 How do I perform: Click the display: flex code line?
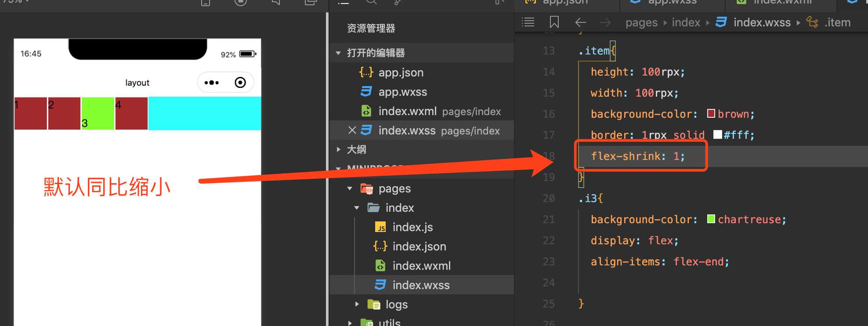click(x=635, y=240)
